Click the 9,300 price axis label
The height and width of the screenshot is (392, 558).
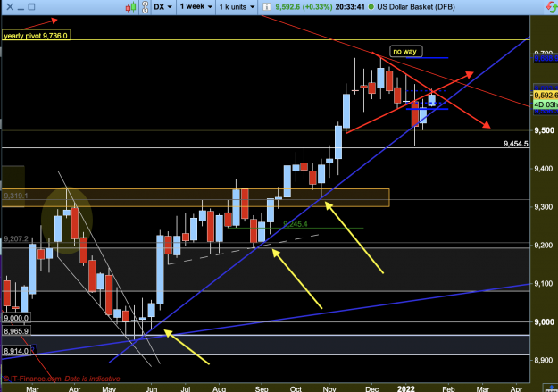[x=544, y=207]
